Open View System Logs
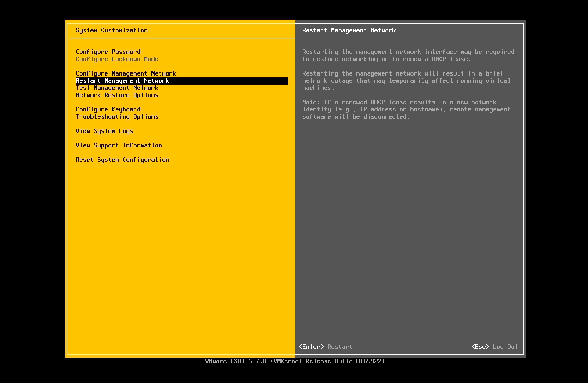Image resolution: width=588 pixels, height=383 pixels. point(104,131)
